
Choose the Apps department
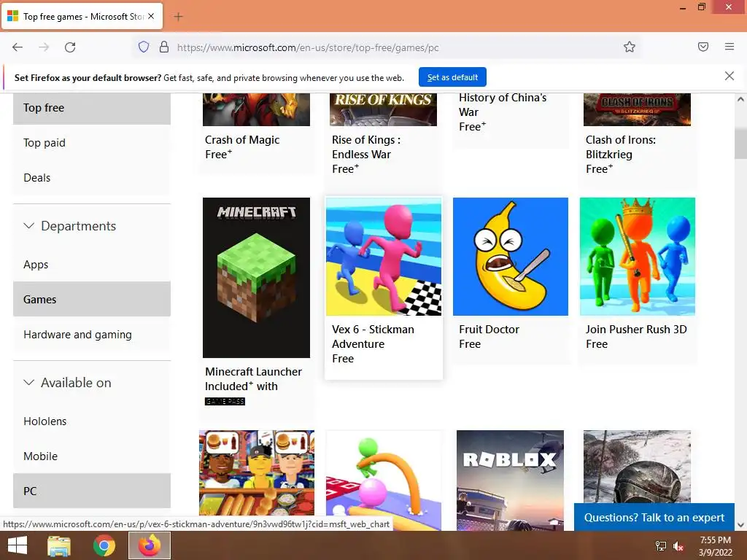click(92, 265)
